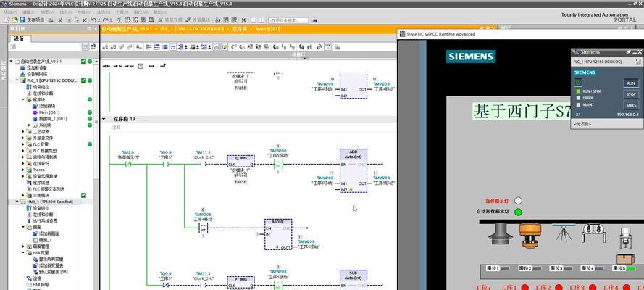
Task: Open the 视图 menu
Action: click(46, 12)
